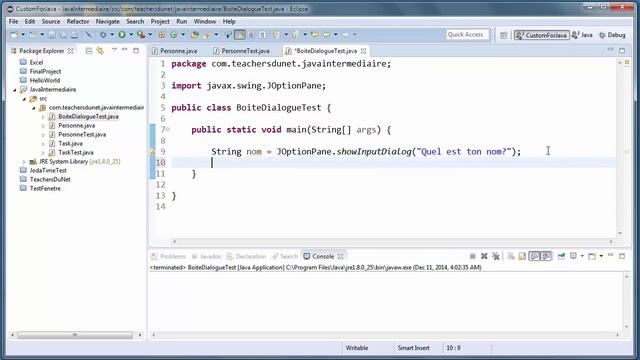Open the Refactor menu
Viewport: 640px width, 360px height.
point(78,21)
